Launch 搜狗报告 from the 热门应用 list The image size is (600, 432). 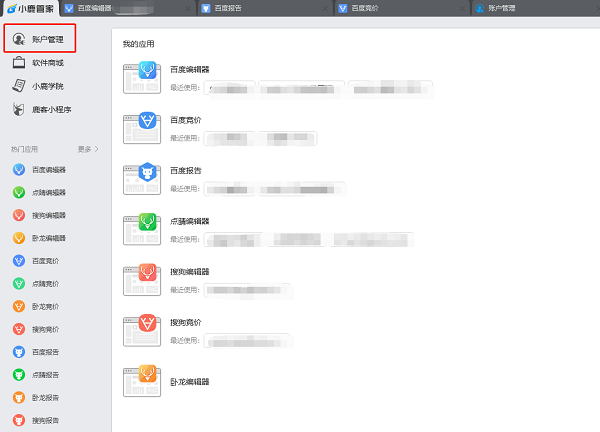tap(36, 420)
